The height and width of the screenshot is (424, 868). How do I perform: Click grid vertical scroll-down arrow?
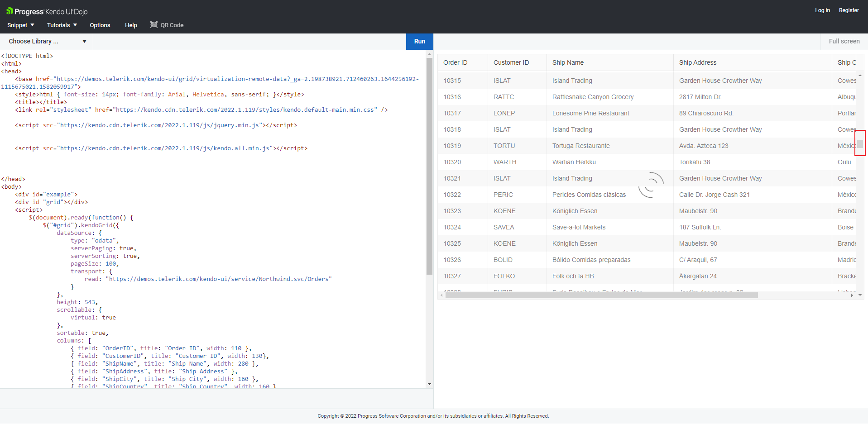pos(860,295)
